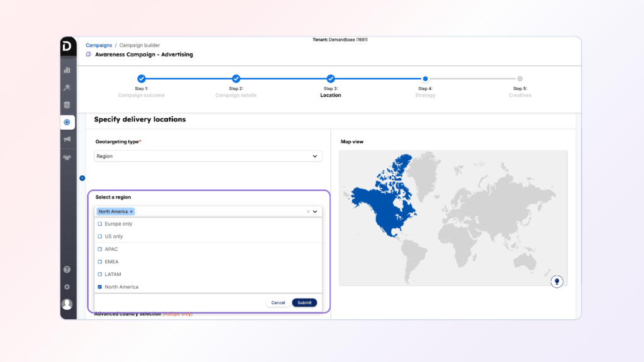Expand the side panel with the blue arrow
The width and height of the screenshot is (644, 362).
pos(82,178)
